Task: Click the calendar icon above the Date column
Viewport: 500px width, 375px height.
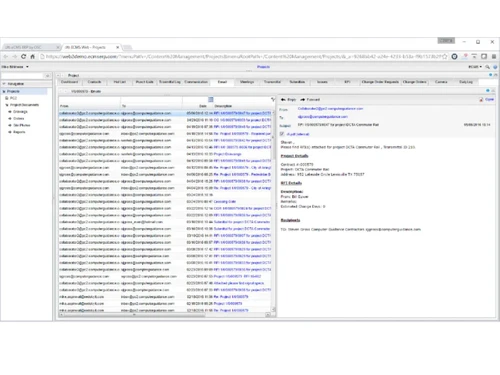Action: tap(211, 99)
